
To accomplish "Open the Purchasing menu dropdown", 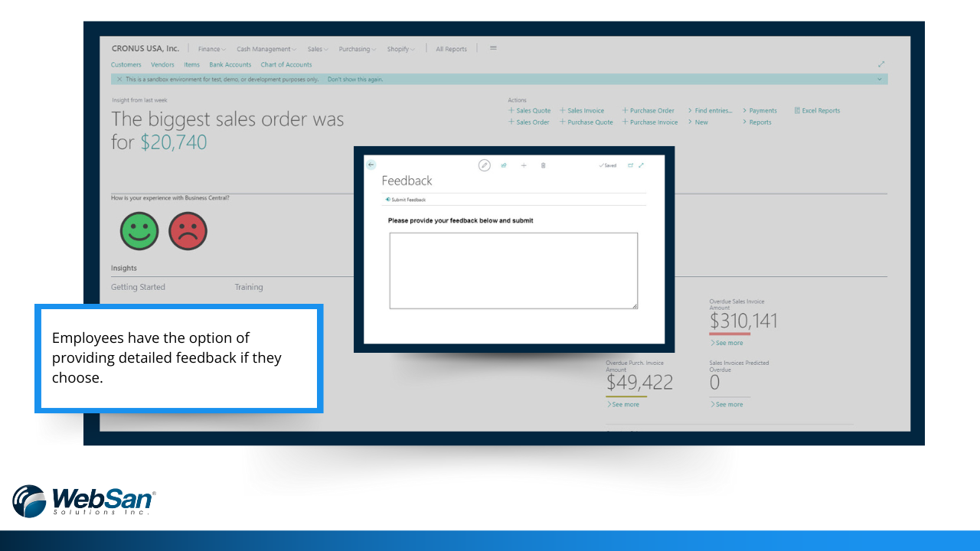I will click(358, 49).
